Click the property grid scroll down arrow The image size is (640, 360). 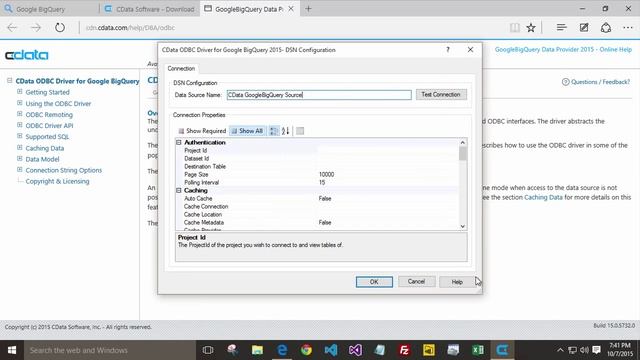coord(462,226)
